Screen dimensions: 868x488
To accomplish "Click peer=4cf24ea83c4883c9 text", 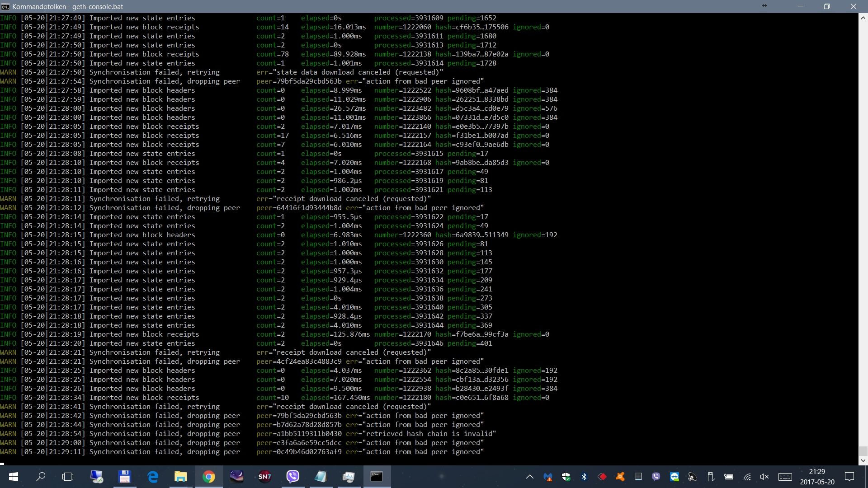I will [x=299, y=361].
